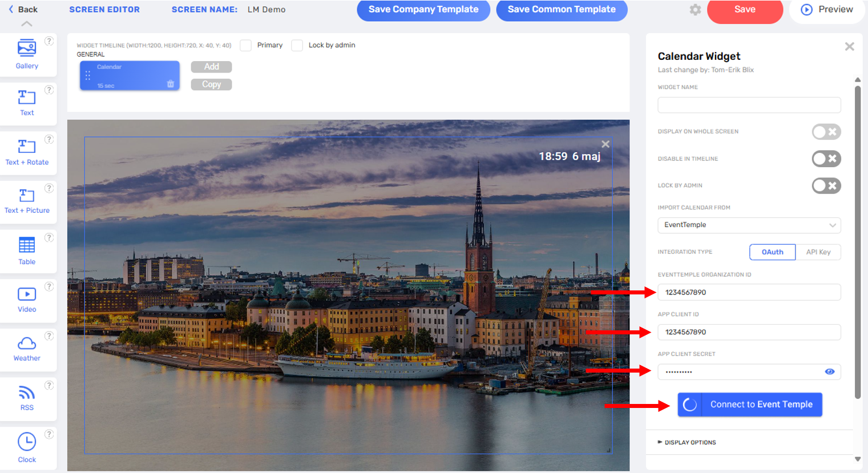Viewport: 868px width, 473px height.
Task: Click the Save Company Template button
Action: coord(423,10)
